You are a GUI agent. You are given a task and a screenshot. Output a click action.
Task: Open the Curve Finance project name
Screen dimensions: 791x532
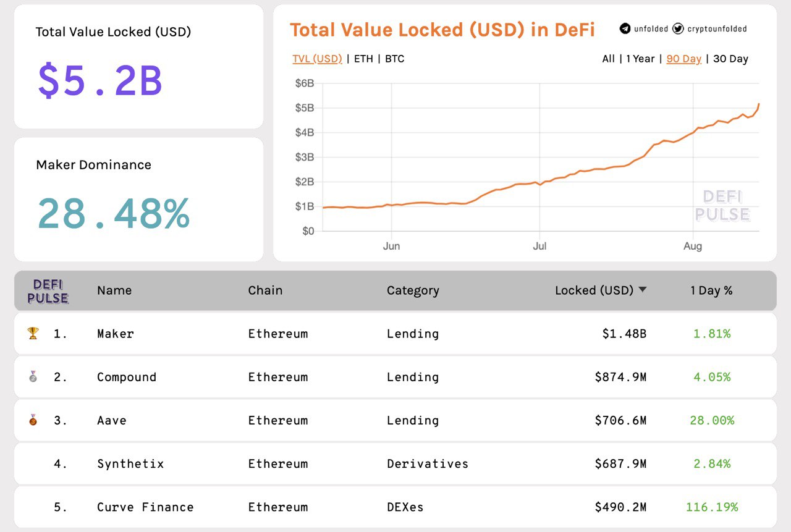tap(145, 507)
